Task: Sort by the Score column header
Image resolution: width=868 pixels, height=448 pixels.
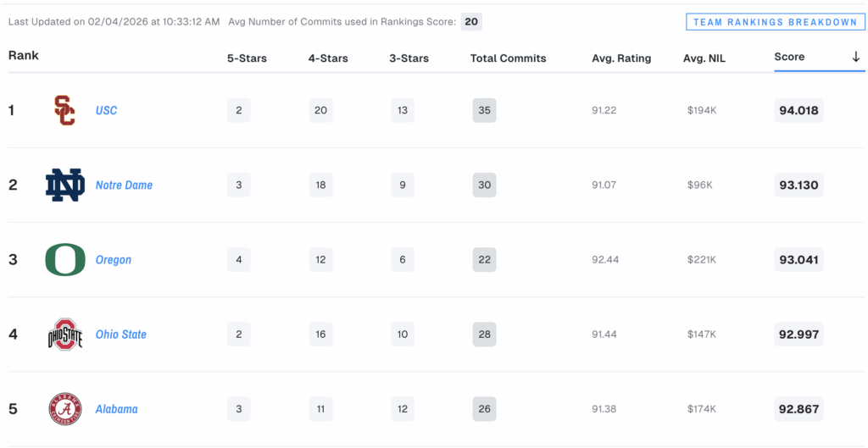Action: coord(789,57)
